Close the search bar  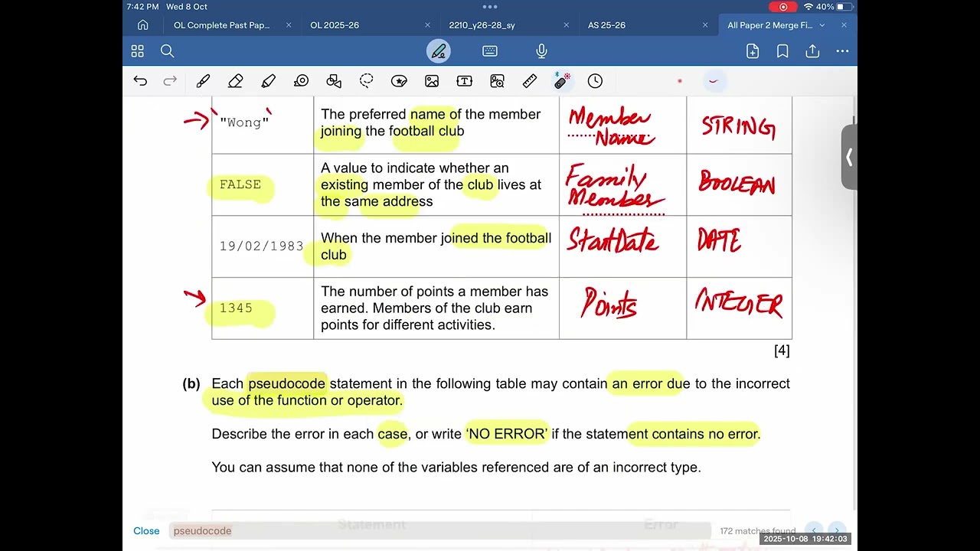point(146,531)
